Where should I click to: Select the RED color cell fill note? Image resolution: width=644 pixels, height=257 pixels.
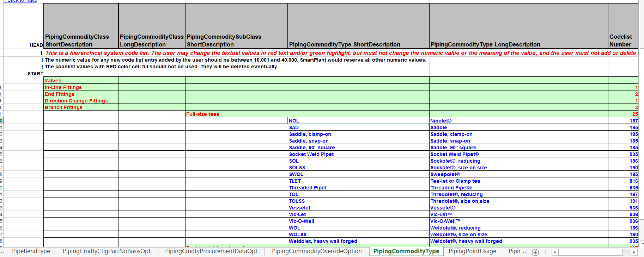tap(162, 67)
